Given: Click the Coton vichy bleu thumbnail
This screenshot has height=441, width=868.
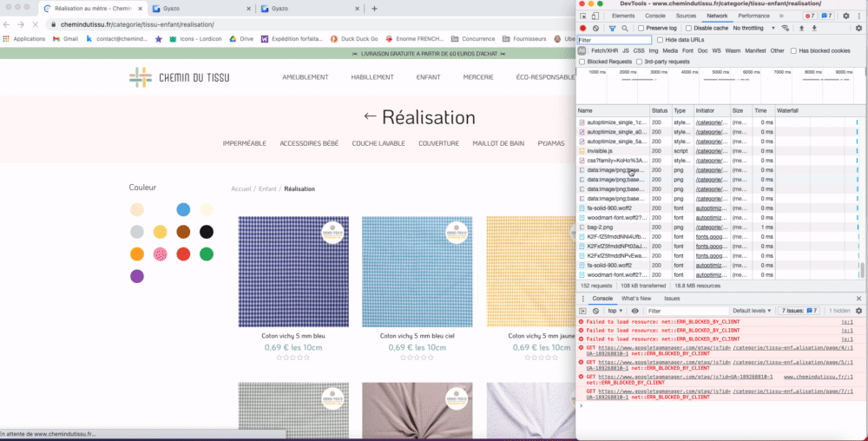Looking at the screenshot, I should point(293,272).
